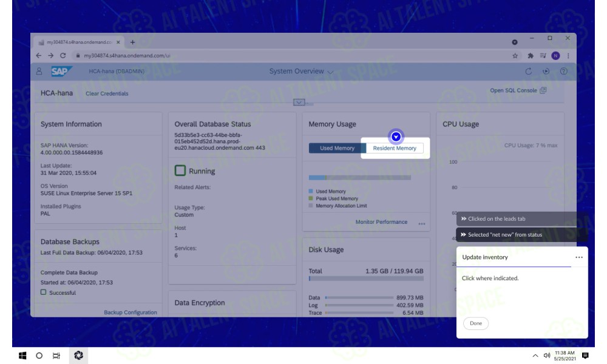Click the HCA-hana (DBADMIN) header text
607x364 pixels.
pos(117,71)
